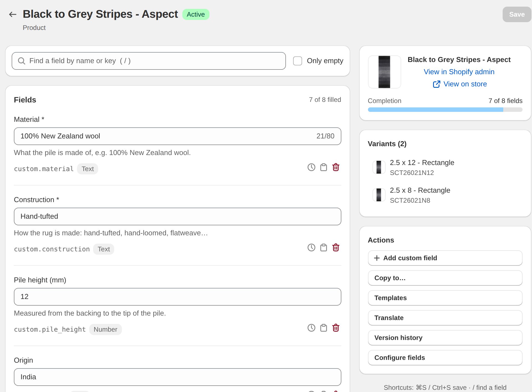Viewport: 532px width, 392px height.
Task: Click the custom.construction key label
Action: pos(52,249)
